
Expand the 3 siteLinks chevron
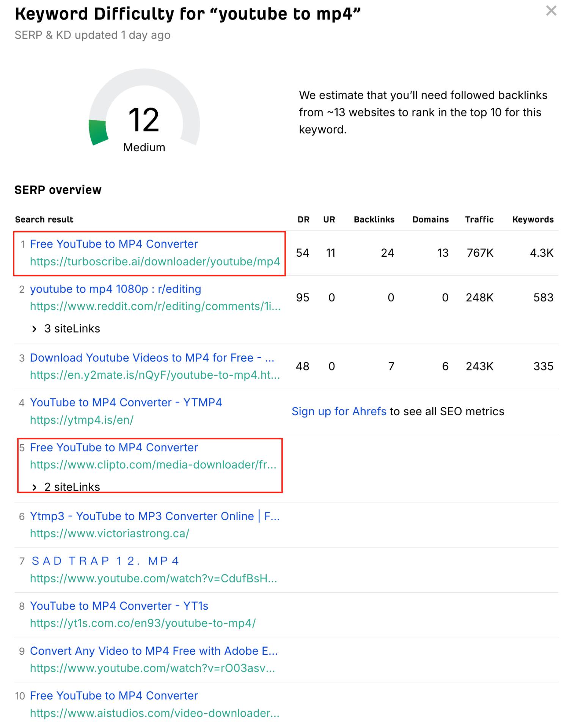click(35, 329)
